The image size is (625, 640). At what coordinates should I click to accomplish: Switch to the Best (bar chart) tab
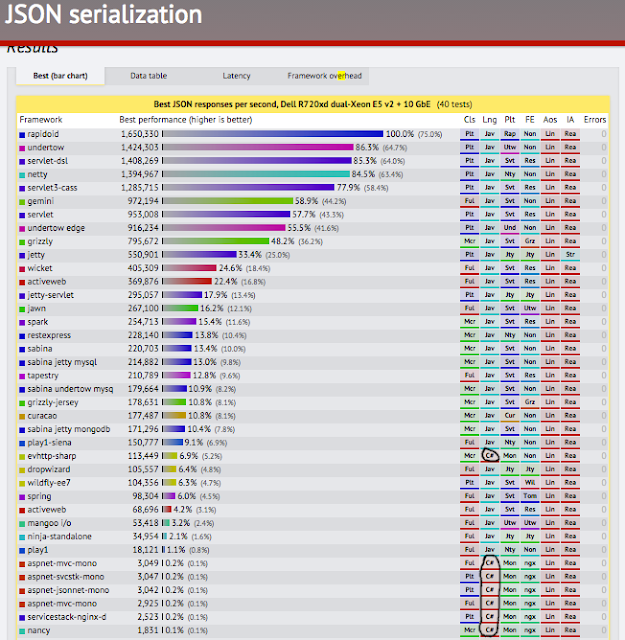pos(60,76)
